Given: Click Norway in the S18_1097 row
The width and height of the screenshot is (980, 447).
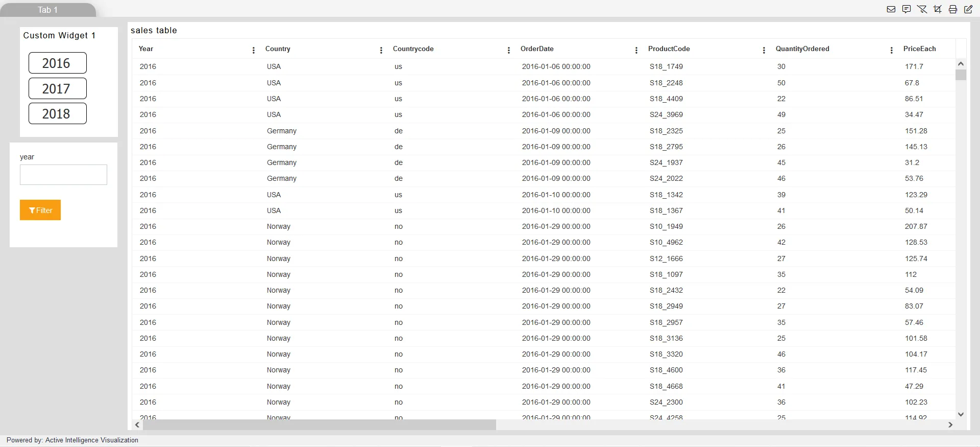Looking at the screenshot, I should coord(278,274).
